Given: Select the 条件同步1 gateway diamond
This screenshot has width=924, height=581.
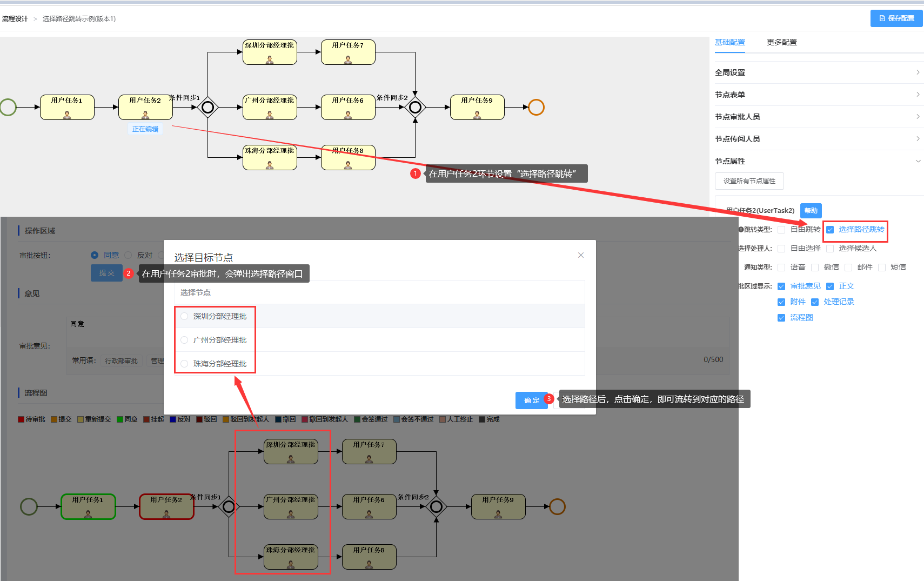Looking at the screenshot, I should 207,107.
